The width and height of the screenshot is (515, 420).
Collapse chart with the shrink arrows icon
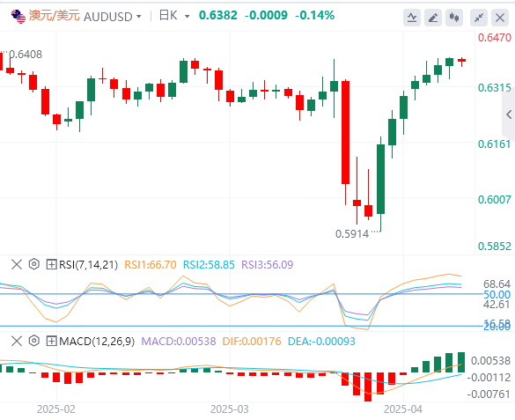(x=479, y=18)
